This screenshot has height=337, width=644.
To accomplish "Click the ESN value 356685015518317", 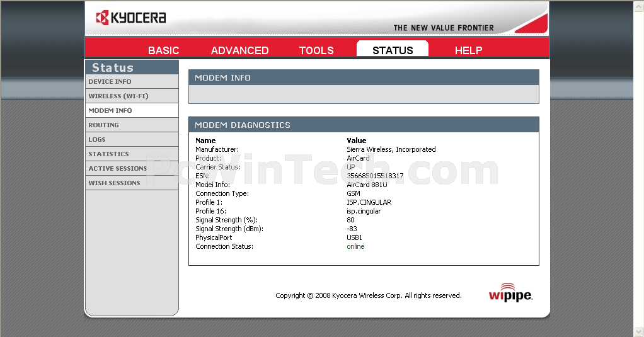I will point(375,176).
